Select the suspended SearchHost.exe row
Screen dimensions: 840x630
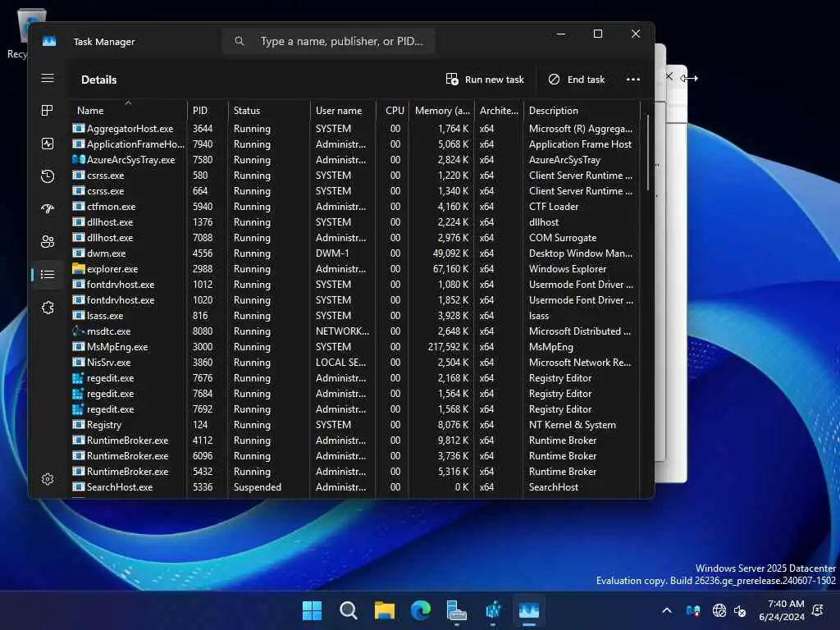point(354,487)
